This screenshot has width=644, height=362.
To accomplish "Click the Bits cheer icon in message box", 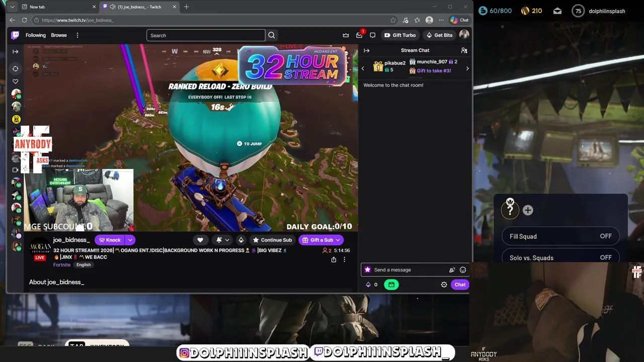I will point(452,270).
